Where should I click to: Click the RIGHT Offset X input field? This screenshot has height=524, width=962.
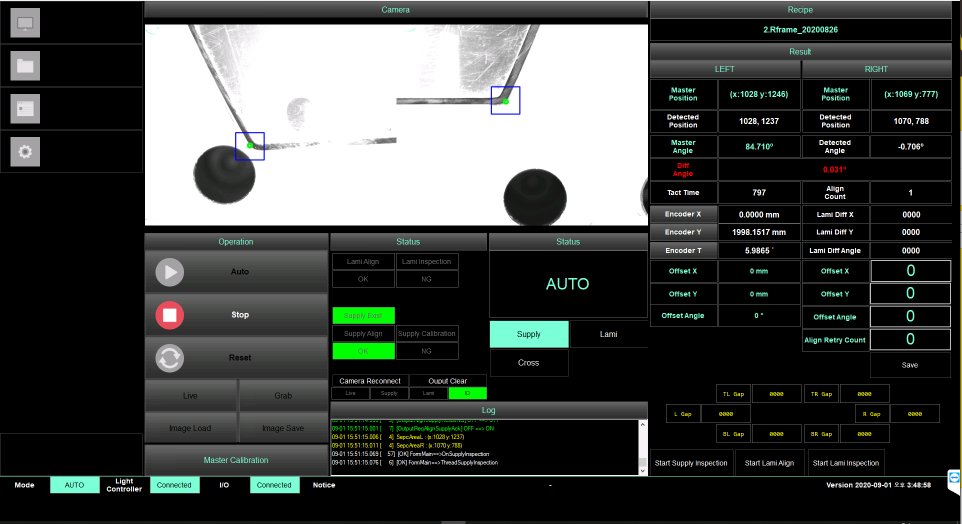[910, 271]
